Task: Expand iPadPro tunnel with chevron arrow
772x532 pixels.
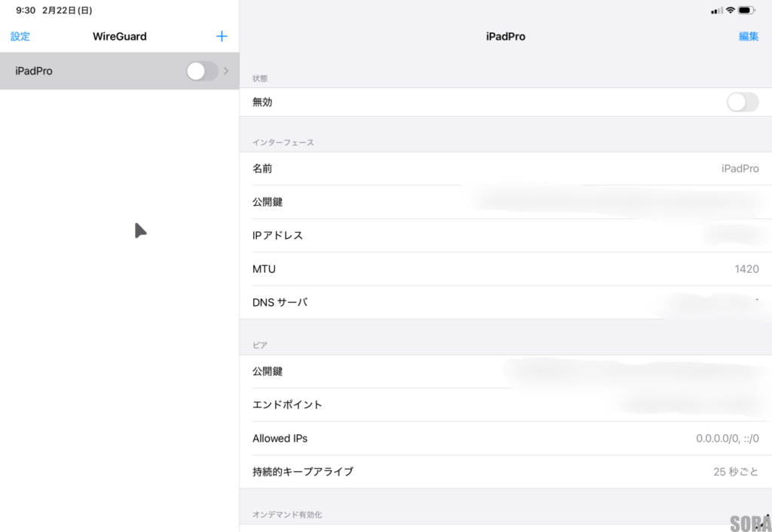Action: (x=226, y=71)
